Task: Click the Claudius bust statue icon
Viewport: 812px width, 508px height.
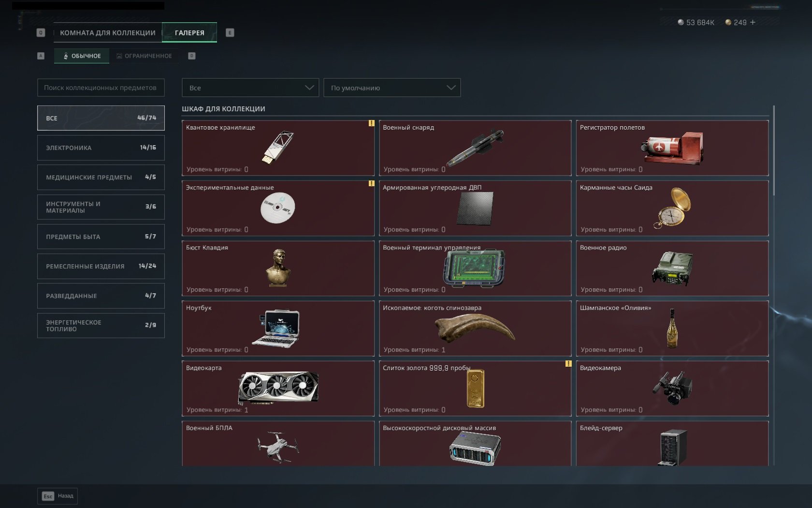Action: click(x=278, y=267)
